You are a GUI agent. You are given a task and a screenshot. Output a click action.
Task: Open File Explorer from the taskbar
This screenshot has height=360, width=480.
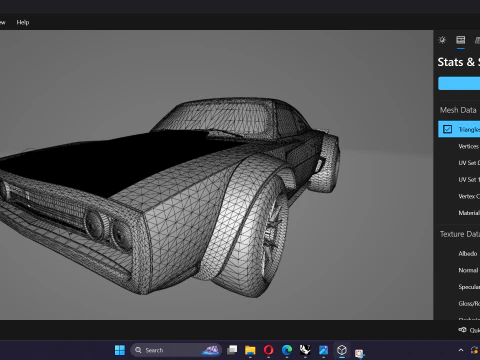250,350
